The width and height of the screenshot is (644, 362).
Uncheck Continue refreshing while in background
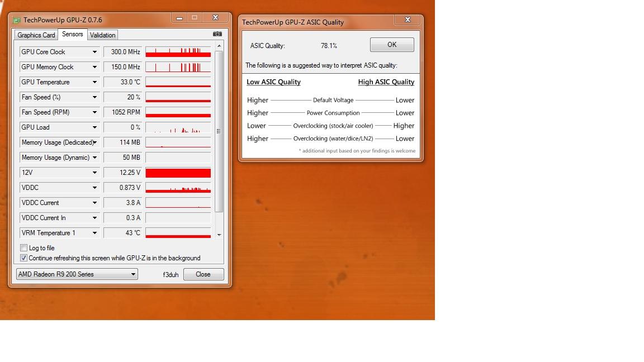[x=24, y=258]
